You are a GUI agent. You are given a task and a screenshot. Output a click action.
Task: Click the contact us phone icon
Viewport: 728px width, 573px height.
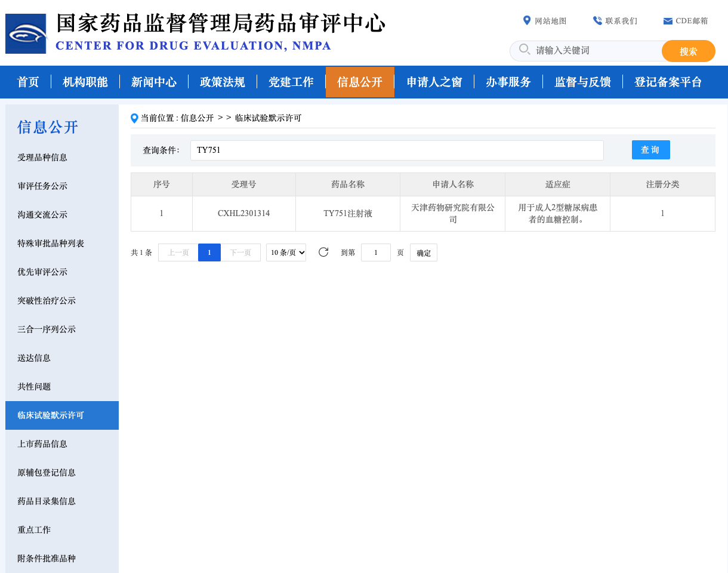597,21
